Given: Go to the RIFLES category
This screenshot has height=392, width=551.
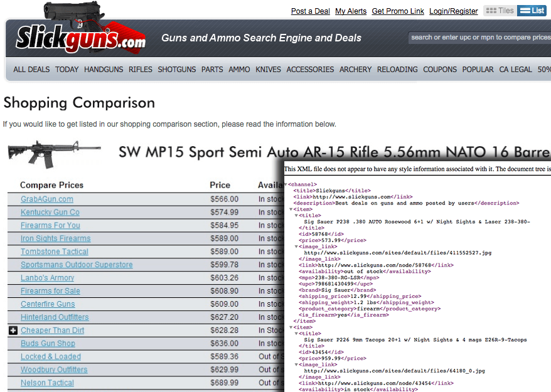Looking at the screenshot, I should [x=141, y=70].
